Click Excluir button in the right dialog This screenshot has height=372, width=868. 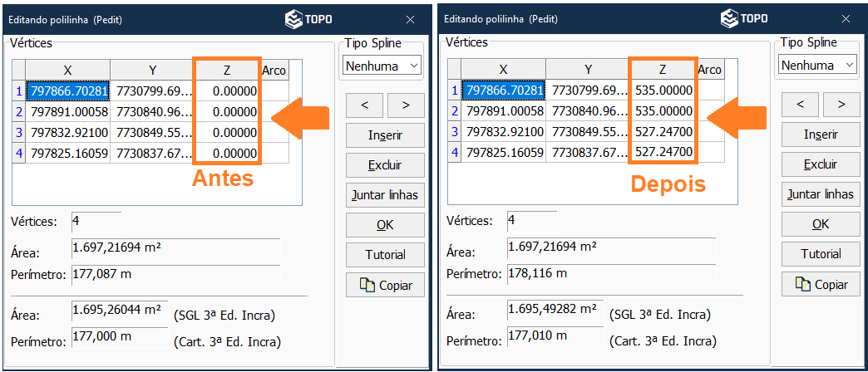820,164
